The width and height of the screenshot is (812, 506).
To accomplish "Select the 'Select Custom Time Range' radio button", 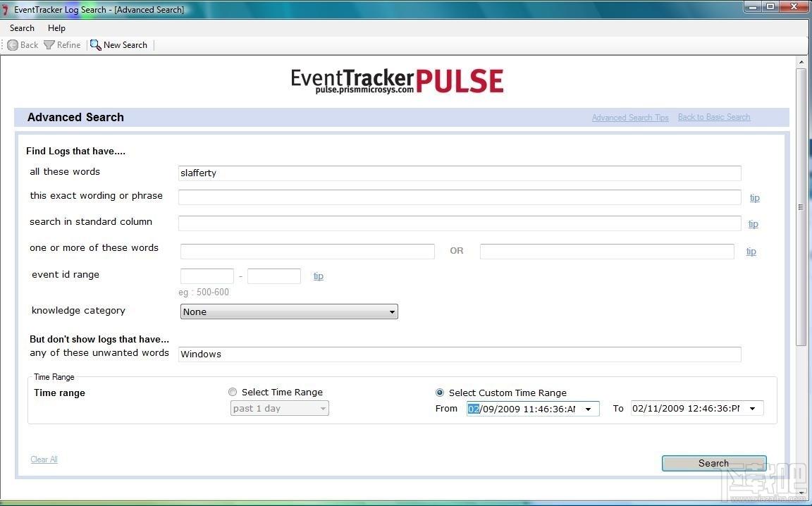I will 440,393.
